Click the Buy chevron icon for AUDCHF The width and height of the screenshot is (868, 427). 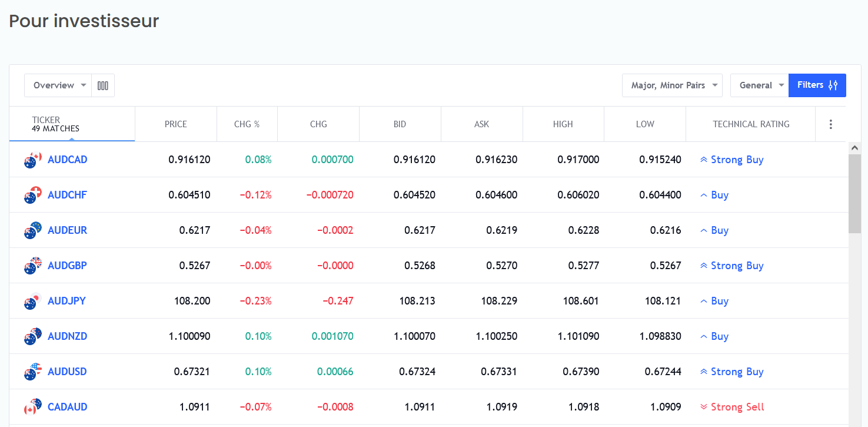705,194
